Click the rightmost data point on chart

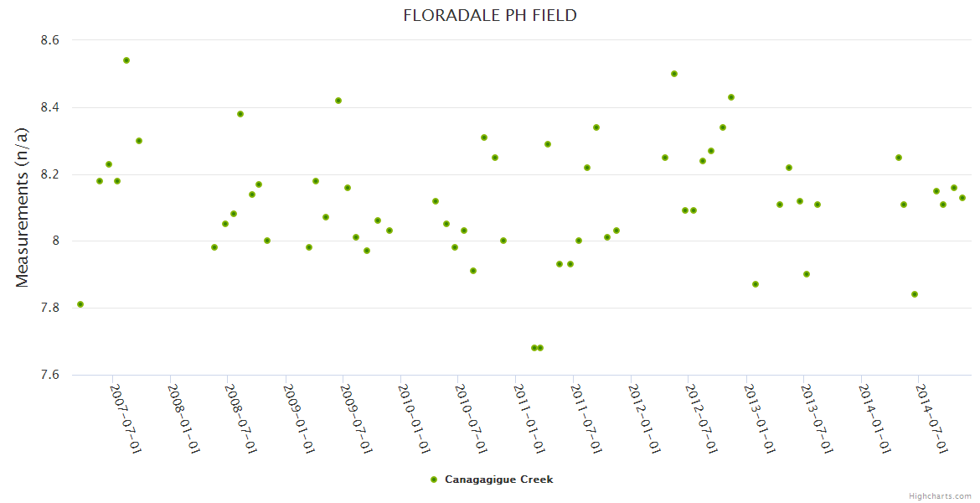(962, 198)
